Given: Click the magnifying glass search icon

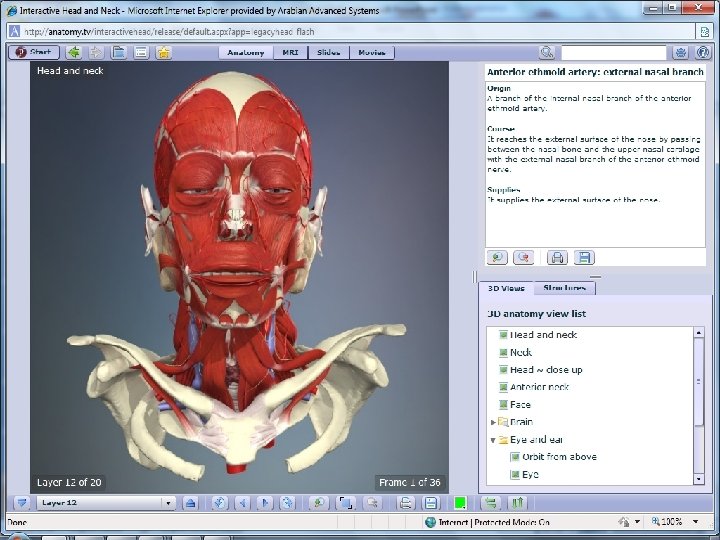Looking at the screenshot, I should (547, 52).
